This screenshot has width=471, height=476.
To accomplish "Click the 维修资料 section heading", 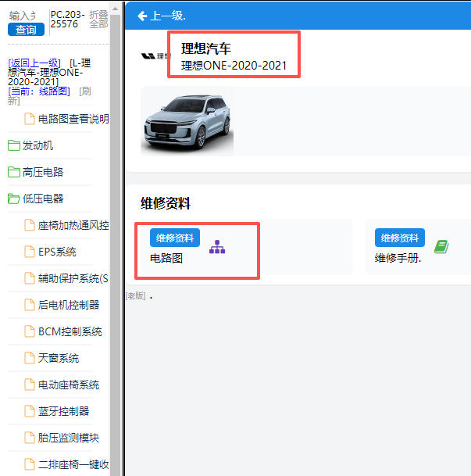I will click(x=166, y=203).
